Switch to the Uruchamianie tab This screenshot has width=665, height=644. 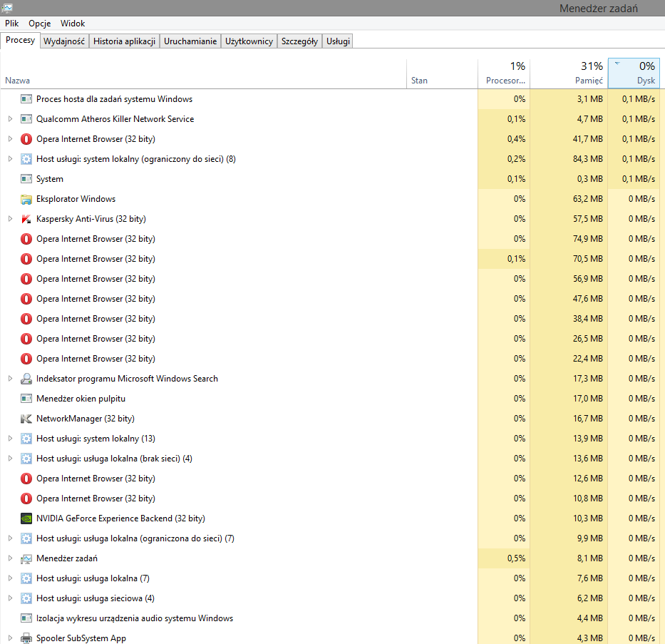click(190, 41)
